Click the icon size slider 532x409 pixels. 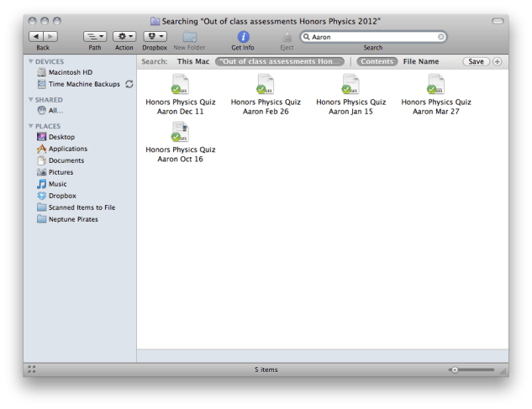(471, 370)
